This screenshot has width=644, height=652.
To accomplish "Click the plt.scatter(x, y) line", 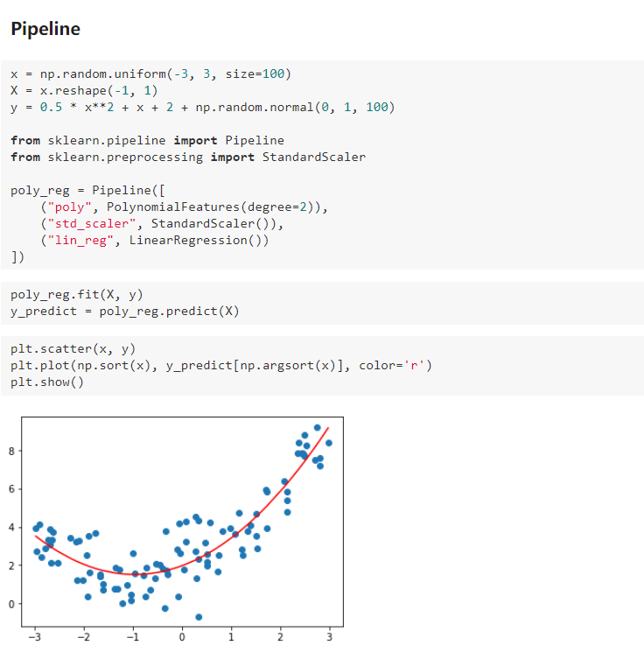I will (73, 348).
